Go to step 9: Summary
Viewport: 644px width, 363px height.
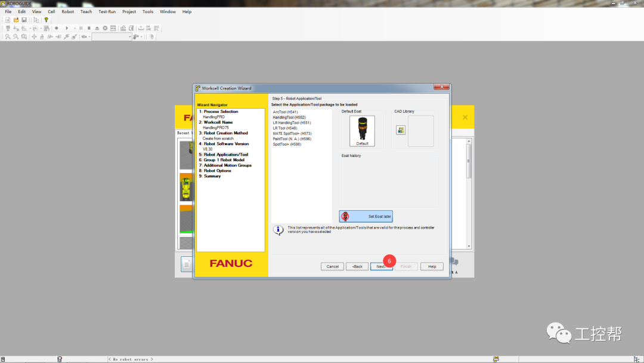(x=210, y=176)
